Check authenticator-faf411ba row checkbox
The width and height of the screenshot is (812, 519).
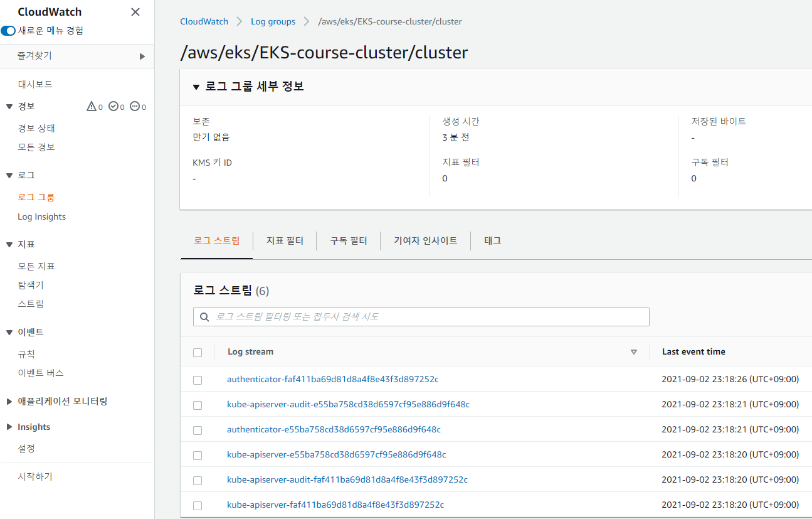pyautogui.click(x=198, y=380)
